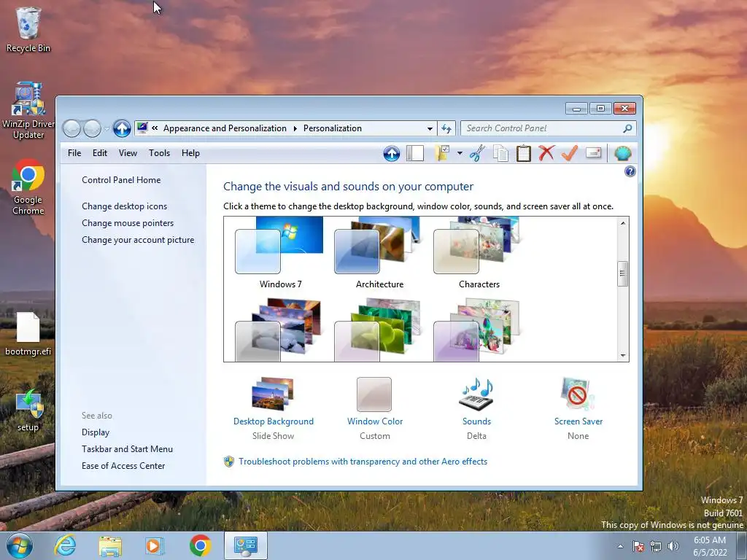Click the theme list scroll down arrow
Viewport: 747px width, 560px height.
pyautogui.click(x=623, y=356)
